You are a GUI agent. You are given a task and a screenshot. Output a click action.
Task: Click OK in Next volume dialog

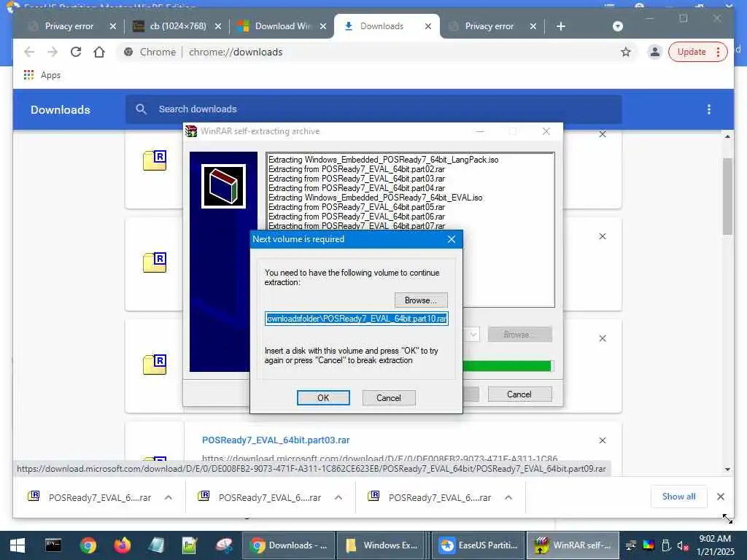pyautogui.click(x=323, y=397)
